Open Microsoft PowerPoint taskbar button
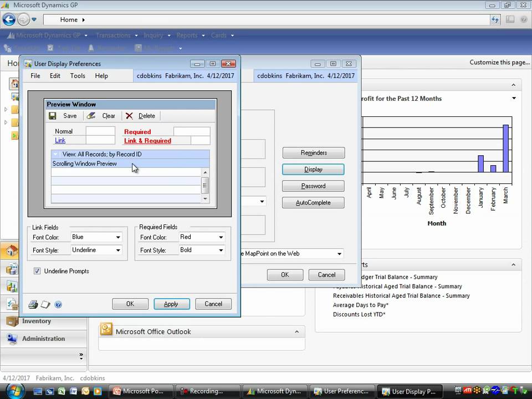 pos(142,391)
